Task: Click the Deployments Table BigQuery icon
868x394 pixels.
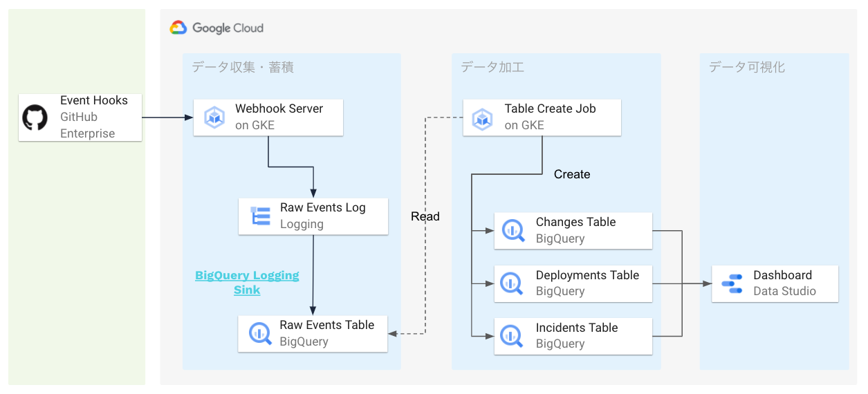Action: pyautogui.click(x=513, y=283)
